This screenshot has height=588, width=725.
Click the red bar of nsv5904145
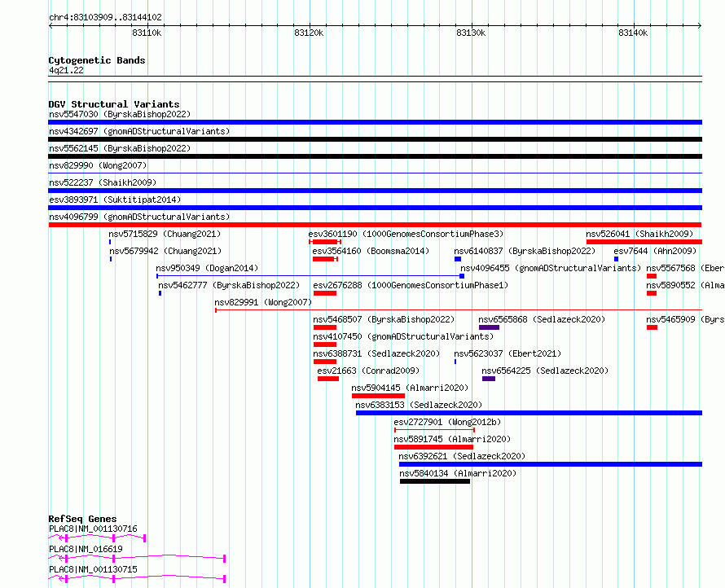(378, 396)
